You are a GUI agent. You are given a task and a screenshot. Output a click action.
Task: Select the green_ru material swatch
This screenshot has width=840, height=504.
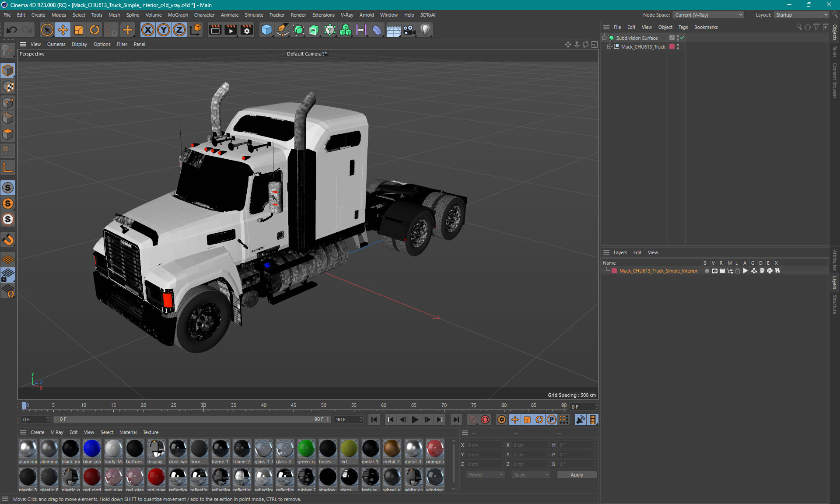click(306, 452)
